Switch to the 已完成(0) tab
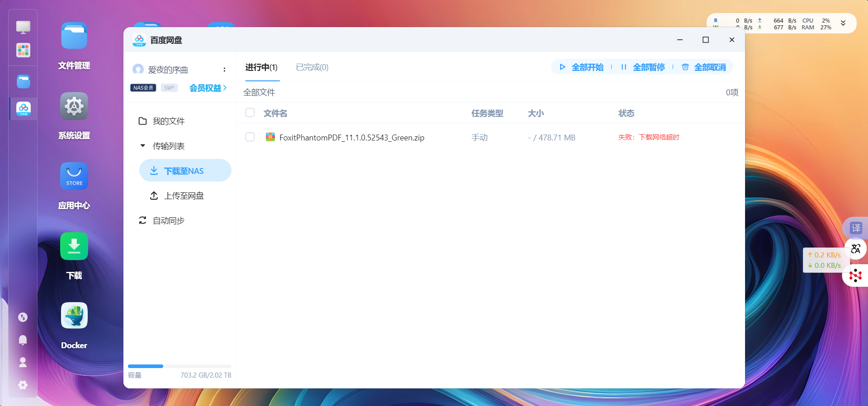This screenshot has height=406, width=868. 312,67
